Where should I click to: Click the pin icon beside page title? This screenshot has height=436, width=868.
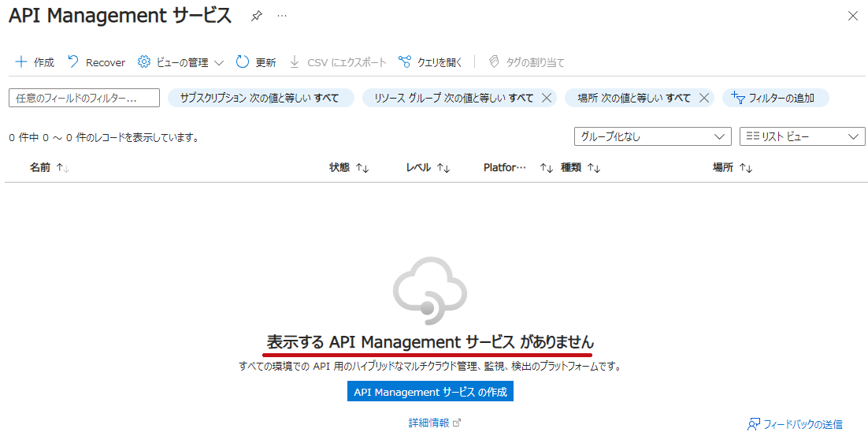tap(257, 16)
